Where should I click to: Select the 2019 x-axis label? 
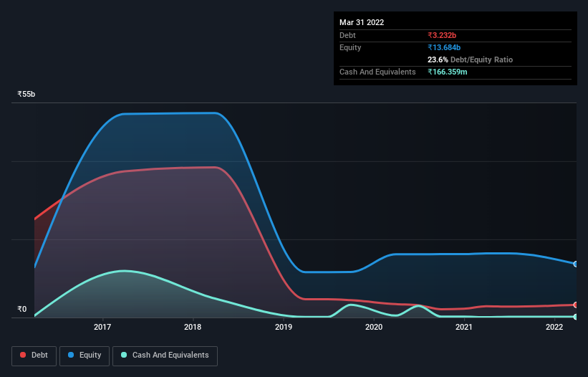tap(284, 327)
